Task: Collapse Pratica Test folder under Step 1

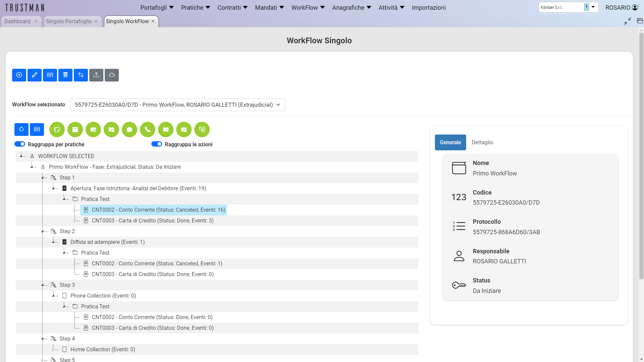Action: tap(64, 199)
